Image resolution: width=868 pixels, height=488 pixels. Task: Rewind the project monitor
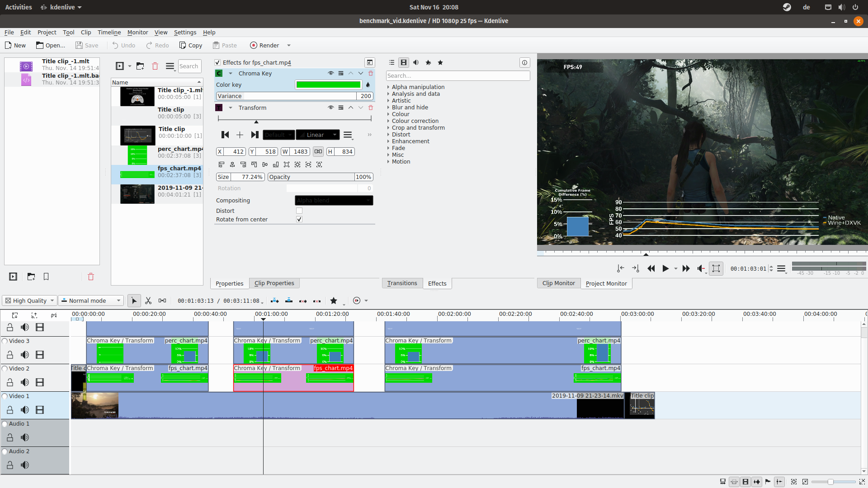click(x=651, y=268)
